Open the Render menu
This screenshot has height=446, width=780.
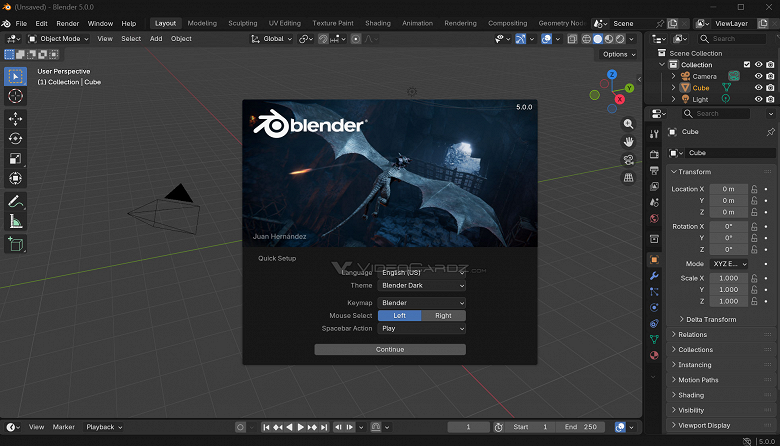(x=67, y=23)
